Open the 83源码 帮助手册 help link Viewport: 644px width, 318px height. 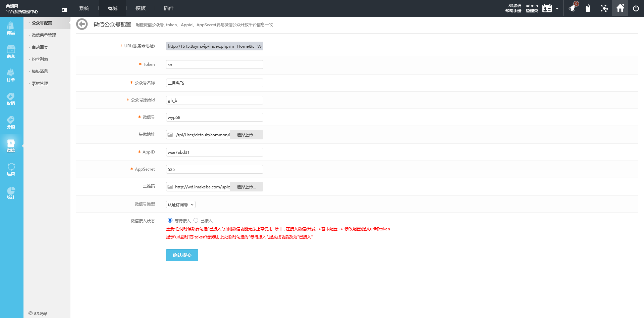(x=513, y=8)
